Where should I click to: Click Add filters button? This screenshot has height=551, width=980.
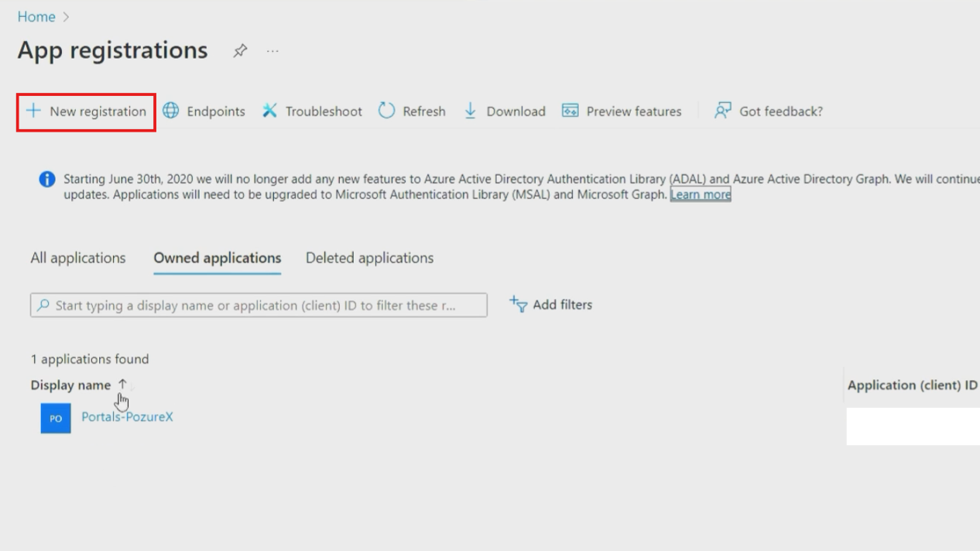tap(551, 304)
